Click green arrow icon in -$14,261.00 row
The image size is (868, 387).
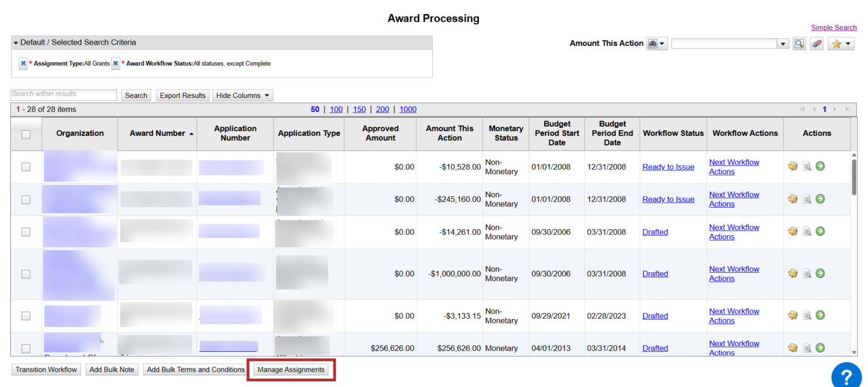coord(821,231)
